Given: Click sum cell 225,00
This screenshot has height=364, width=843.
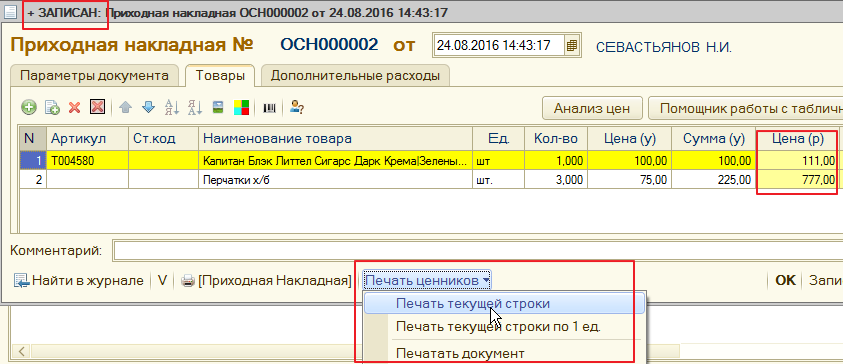Looking at the screenshot, I should [x=713, y=179].
